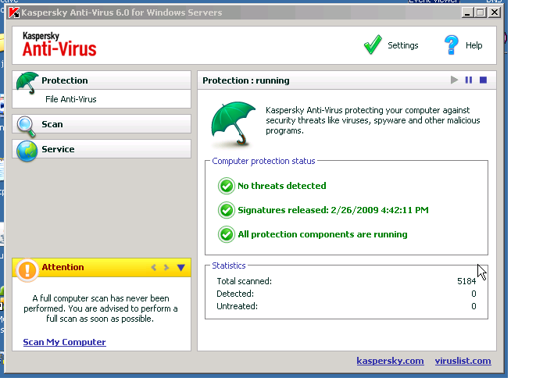This screenshot has width=536, height=392.
Task: Click the Kaspersky K icon in title bar
Action: coord(14,12)
